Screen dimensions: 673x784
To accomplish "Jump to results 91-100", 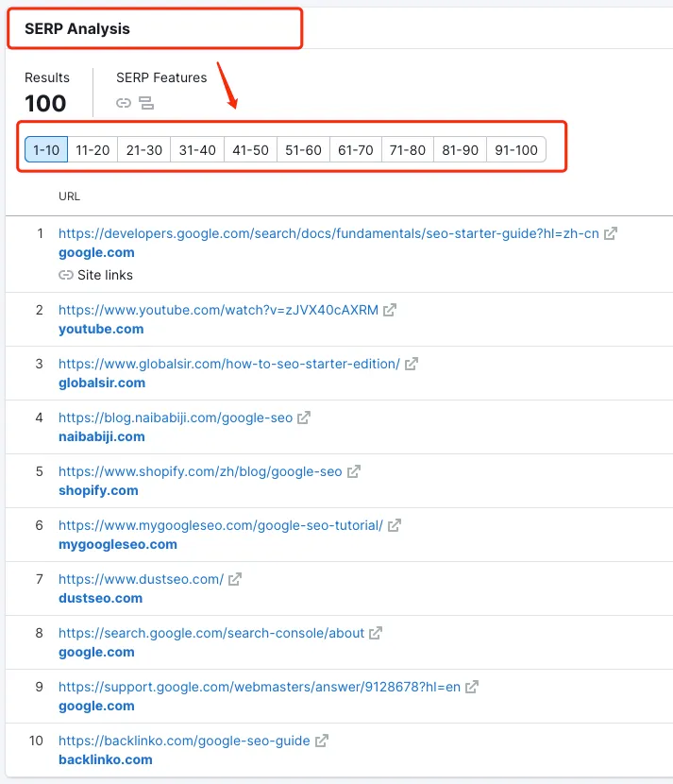I will (x=516, y=149).
